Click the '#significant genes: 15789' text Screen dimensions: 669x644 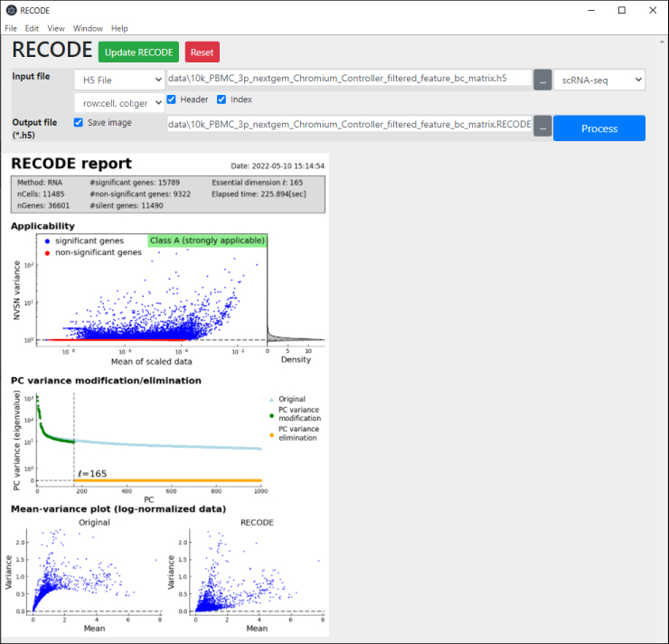click(x=135, y=182)
